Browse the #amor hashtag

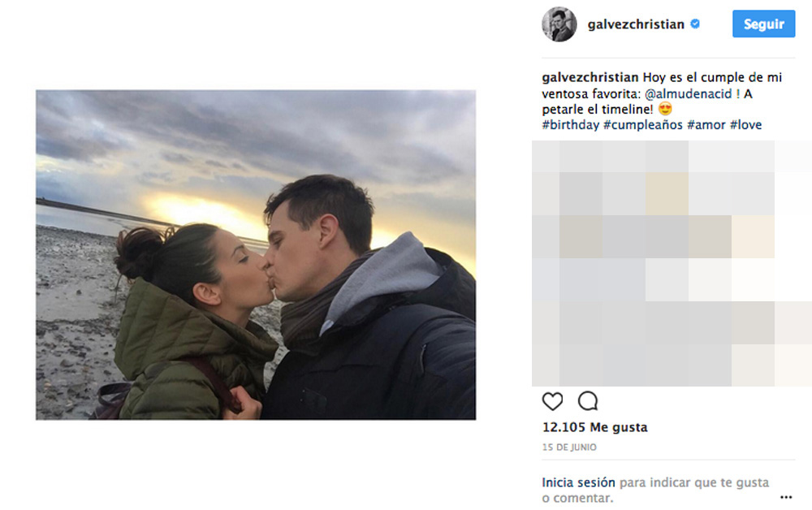(706, 125)
